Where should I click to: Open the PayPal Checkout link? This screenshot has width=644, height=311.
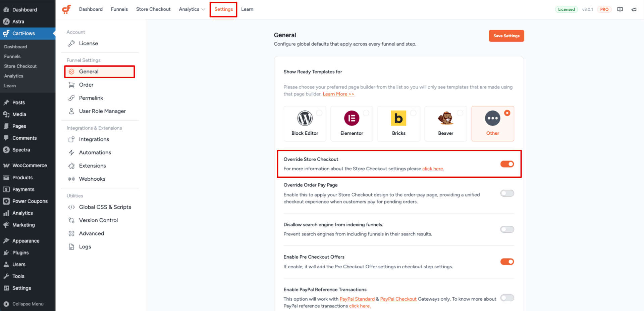click(x=398, y=299)
